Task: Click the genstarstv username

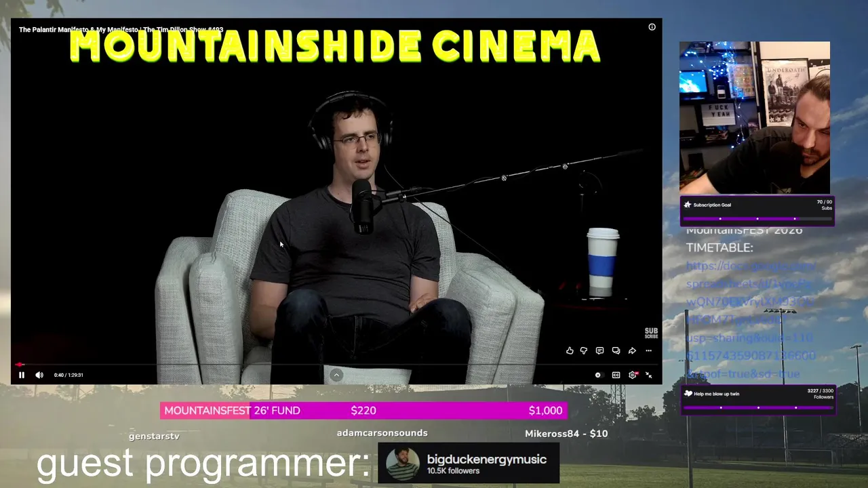Action: (154, 436)
